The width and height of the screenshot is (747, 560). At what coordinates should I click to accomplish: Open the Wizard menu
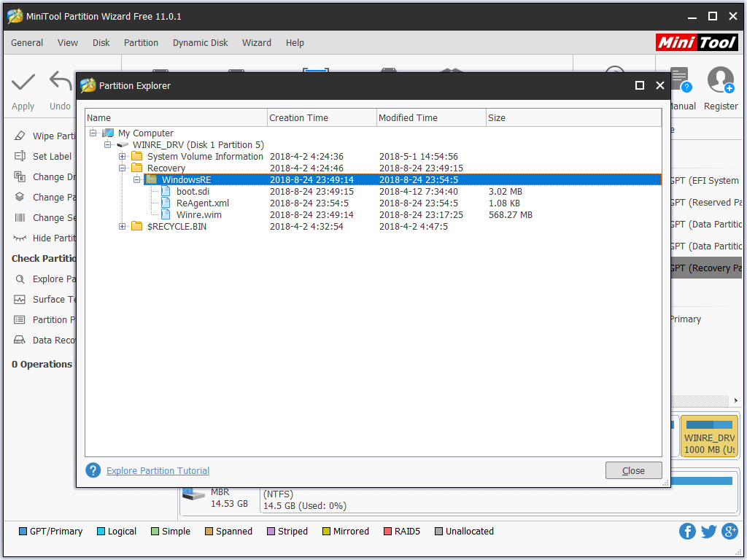[257, 42]
